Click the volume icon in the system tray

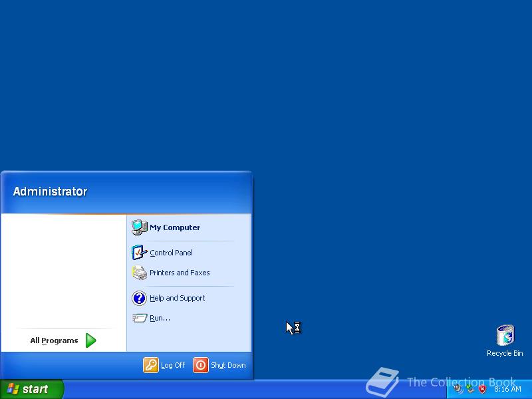tap(457, 388)
